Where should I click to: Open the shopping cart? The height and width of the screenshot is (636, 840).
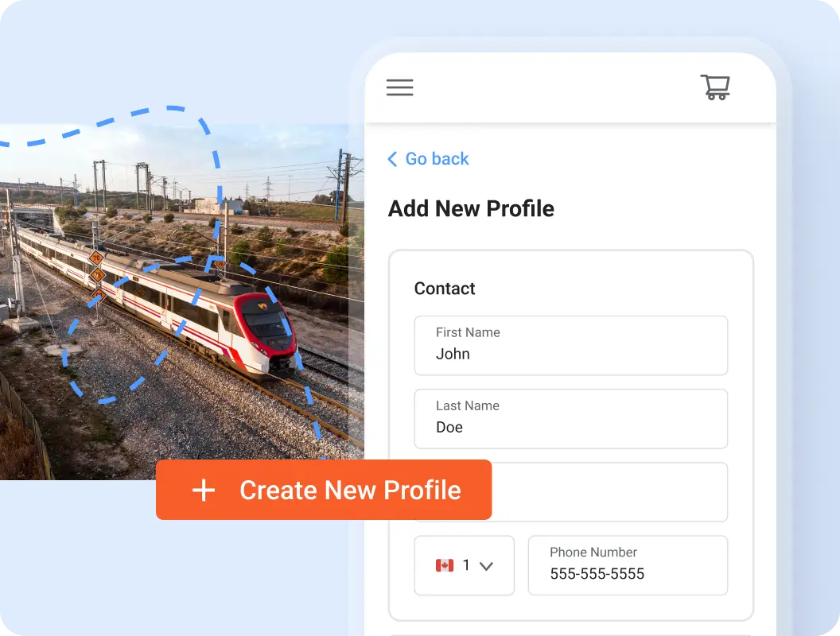pyautogui.click(x=715, y=87)
